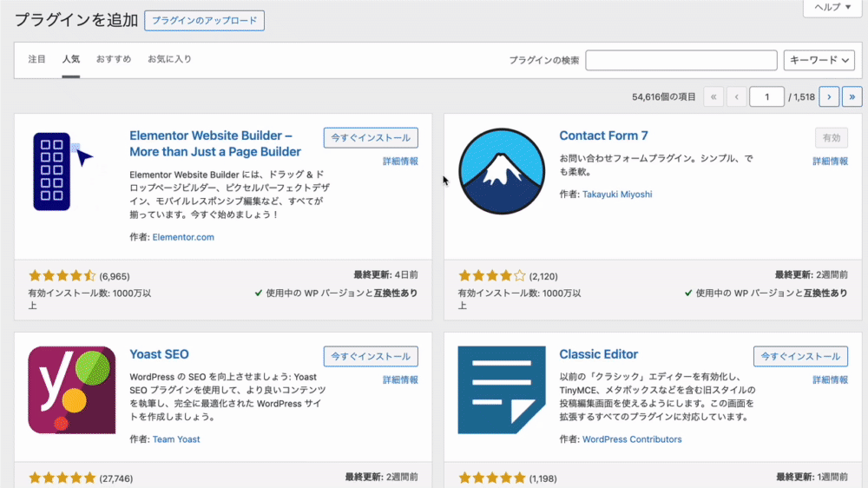The image size is (868, 488).
Task: Open Classic Editor title link
Action: pos(598,354)
